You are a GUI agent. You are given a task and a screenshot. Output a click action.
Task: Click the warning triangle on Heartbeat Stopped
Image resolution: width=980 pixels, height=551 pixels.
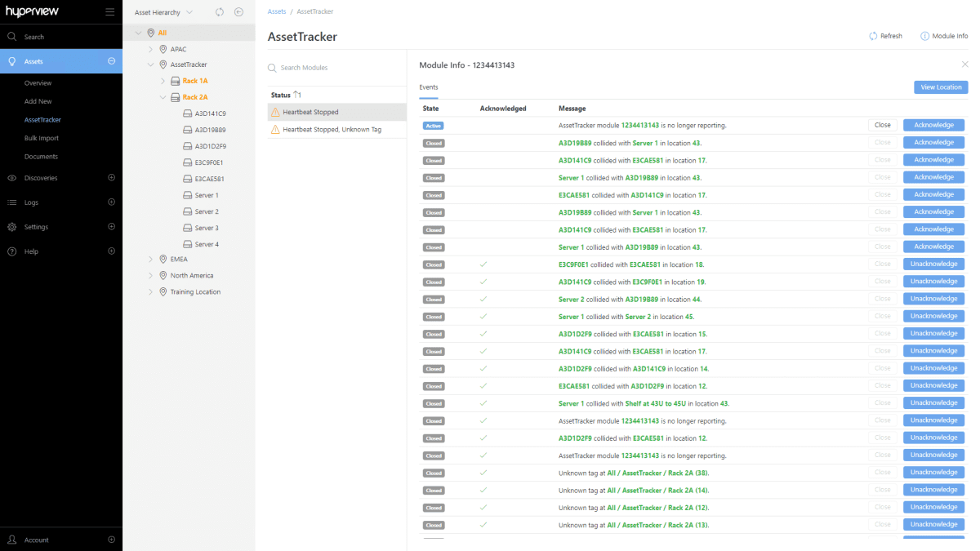tap(276, 112)
